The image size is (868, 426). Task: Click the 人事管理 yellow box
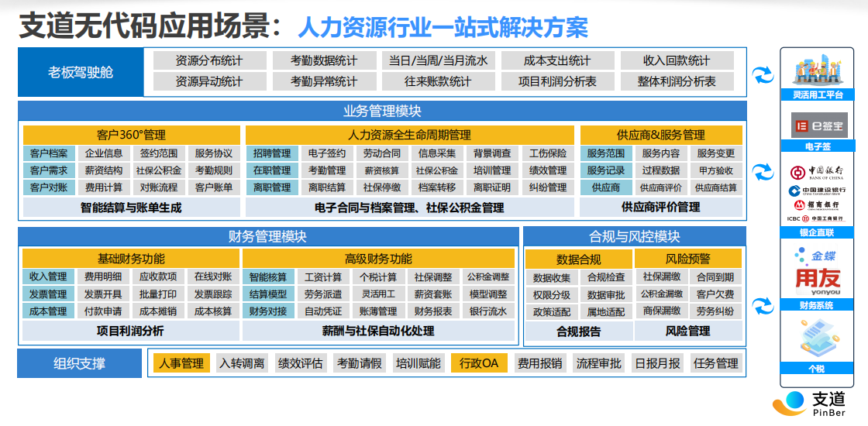coord(181,363)
